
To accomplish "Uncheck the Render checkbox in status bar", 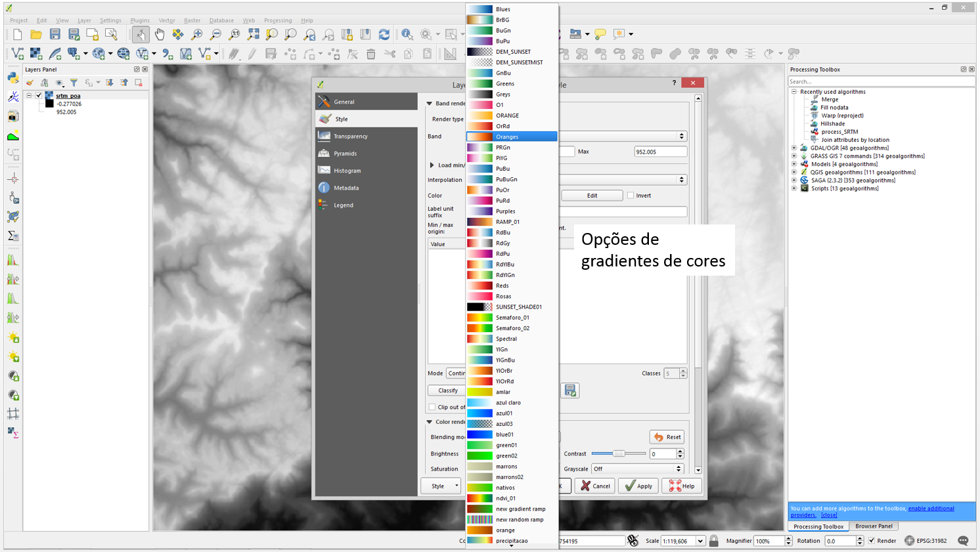I will click(872, 541).
